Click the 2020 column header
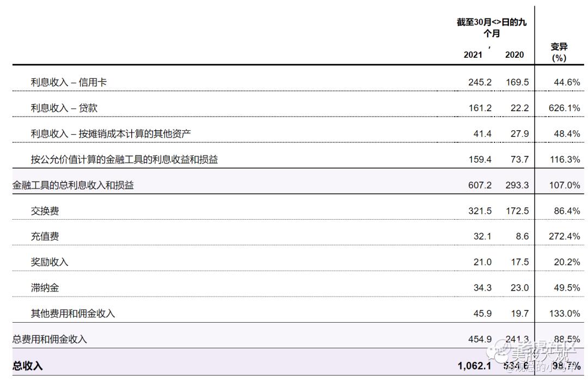The height and width of the screenshot is (381, 588). coord(514,55)
